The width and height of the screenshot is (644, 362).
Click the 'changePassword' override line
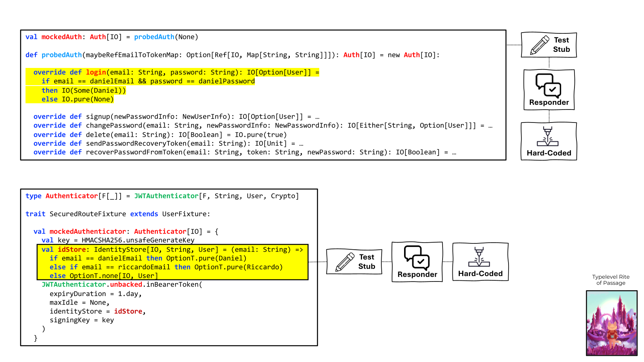[263, 126]
